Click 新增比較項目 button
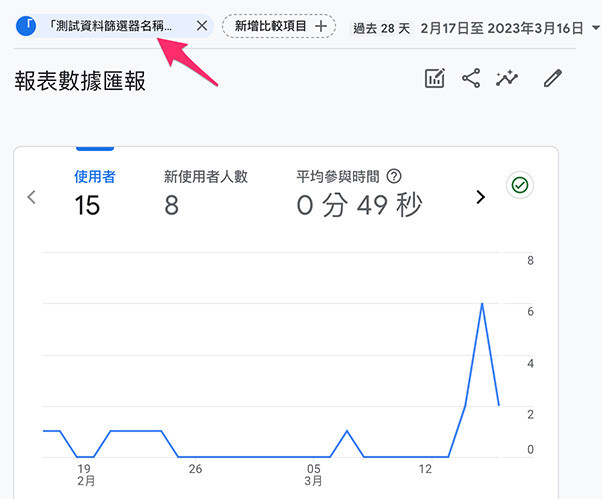 [x=279, y=26]
